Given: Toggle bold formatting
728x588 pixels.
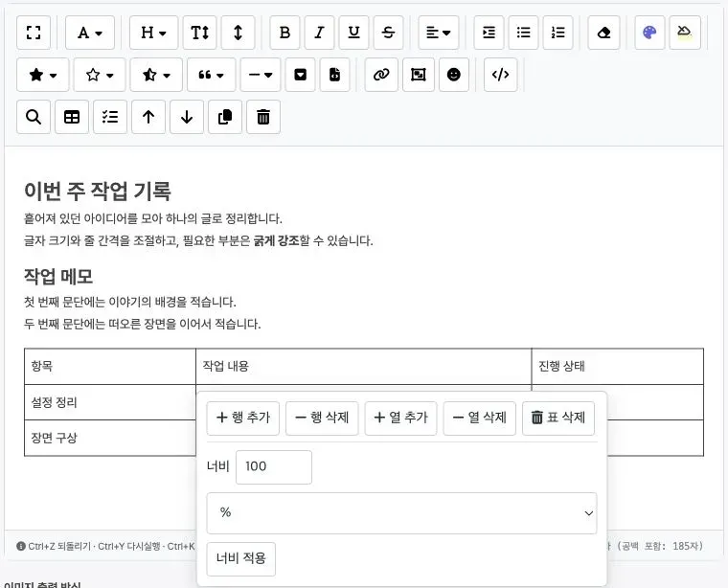Looking at the screenshot, I should click(284, 33).
